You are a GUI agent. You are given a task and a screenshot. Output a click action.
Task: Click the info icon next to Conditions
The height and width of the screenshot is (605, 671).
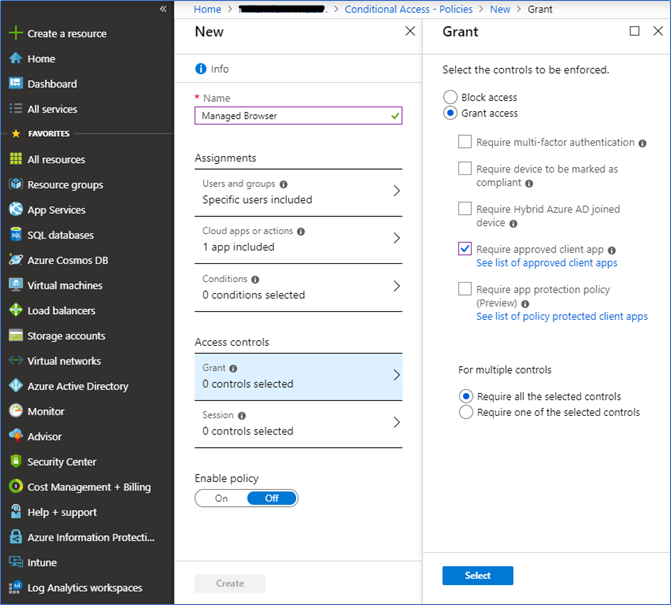pyautogui.click(x=255, y=279)
